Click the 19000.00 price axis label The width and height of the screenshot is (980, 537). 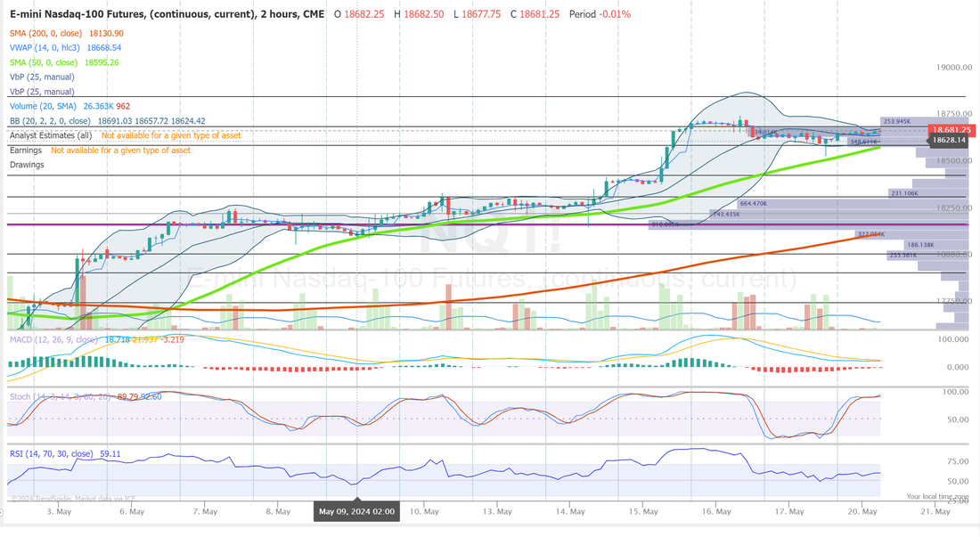tap(954, 68)
